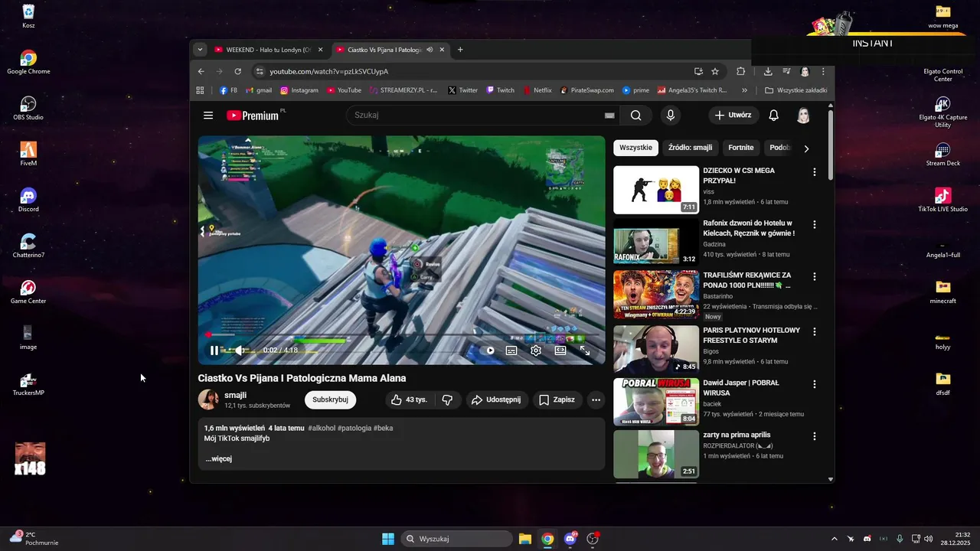
Task: Enter fullscreen video mode
Action: click(585, 350)
